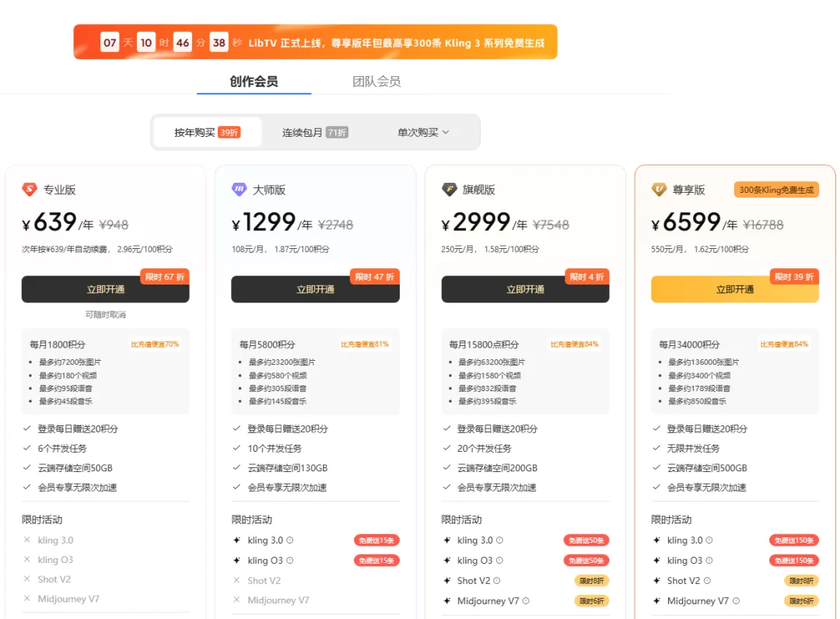This screenshot has width=840, height=619.
Task: Open info icon beside Midjourney V7 in 旗舰版
Action: (526, 601)
